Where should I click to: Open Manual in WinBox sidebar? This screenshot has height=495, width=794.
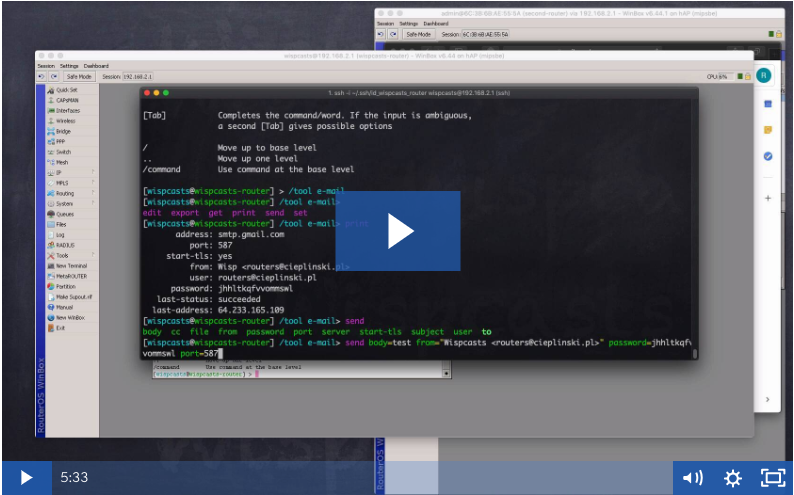point(64,307)
